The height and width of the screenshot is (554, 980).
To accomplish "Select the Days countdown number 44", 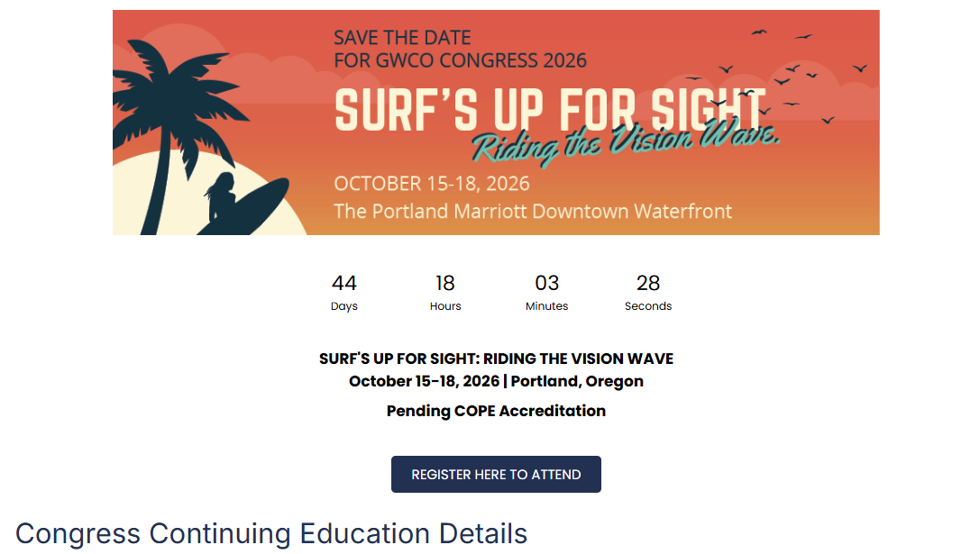I will click(343, 283).
